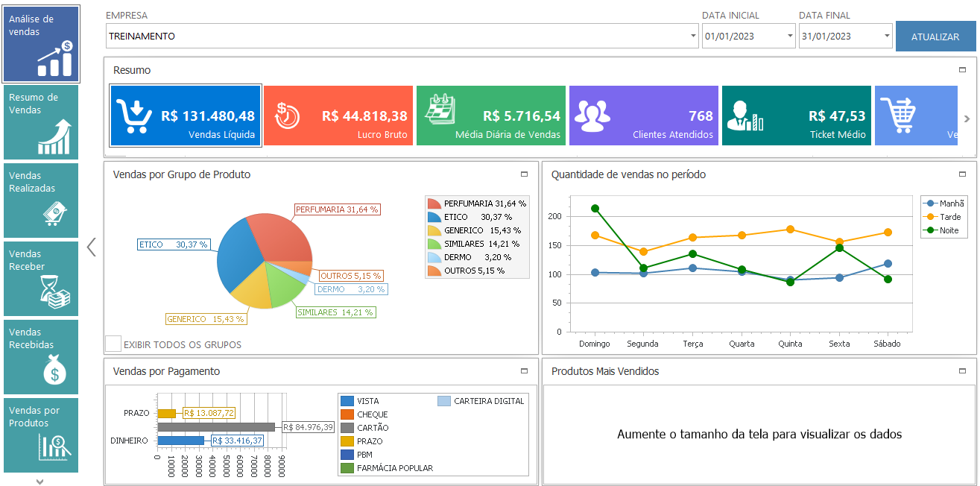The image size is (980, 486).
Task: Collapse the sidebar with left chevron
Action: pos(91,247)
